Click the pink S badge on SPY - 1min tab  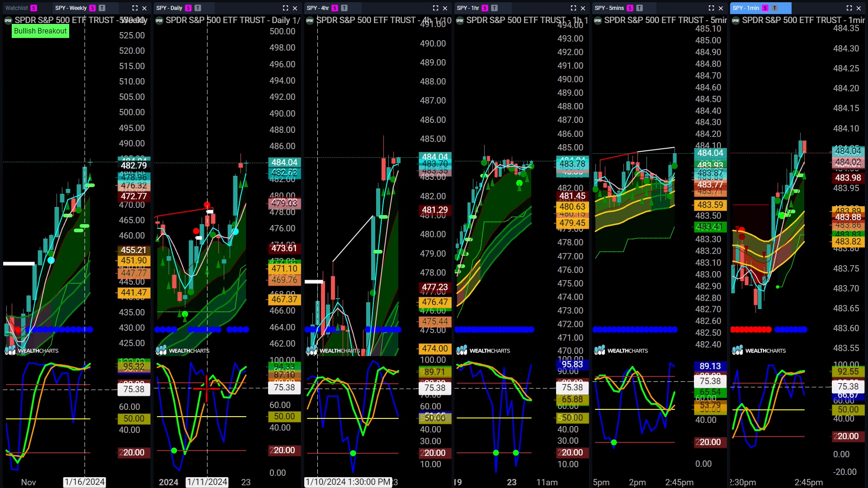(765, 8)
